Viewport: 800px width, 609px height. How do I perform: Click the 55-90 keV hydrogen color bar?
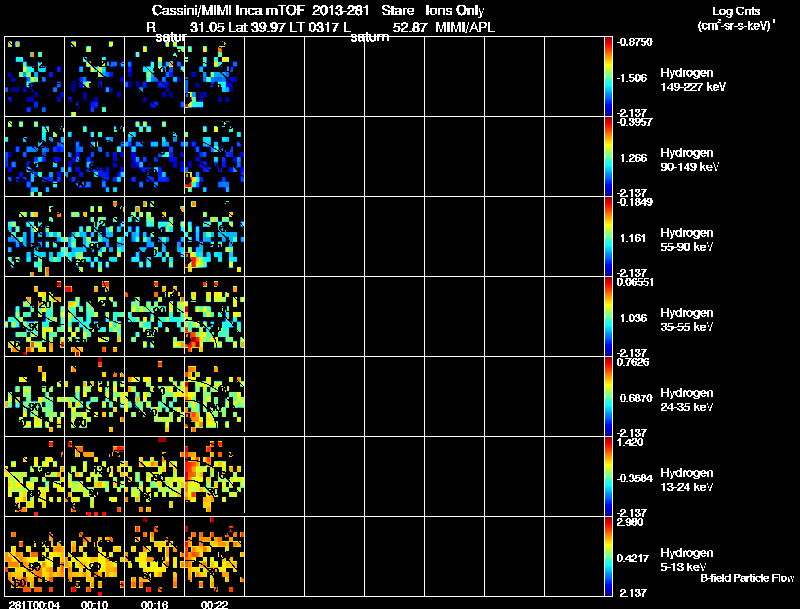tap(608, 237)
